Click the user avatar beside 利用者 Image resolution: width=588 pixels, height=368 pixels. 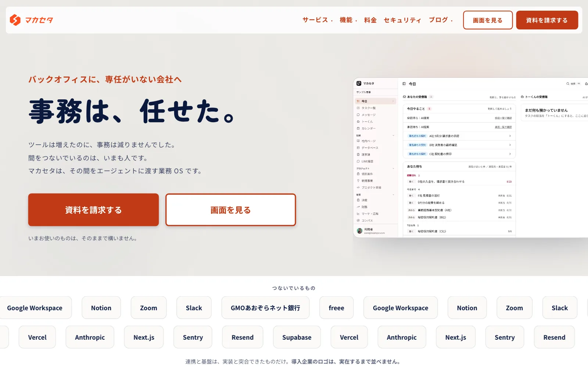(x=359, y=231)
